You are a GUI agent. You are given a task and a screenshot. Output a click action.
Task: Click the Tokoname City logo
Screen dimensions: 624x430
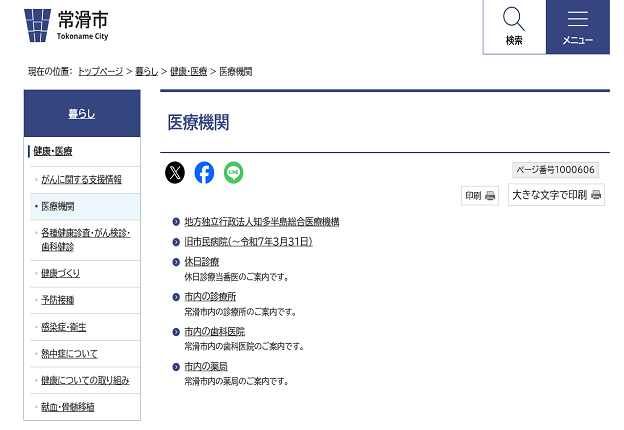point(66,24)
